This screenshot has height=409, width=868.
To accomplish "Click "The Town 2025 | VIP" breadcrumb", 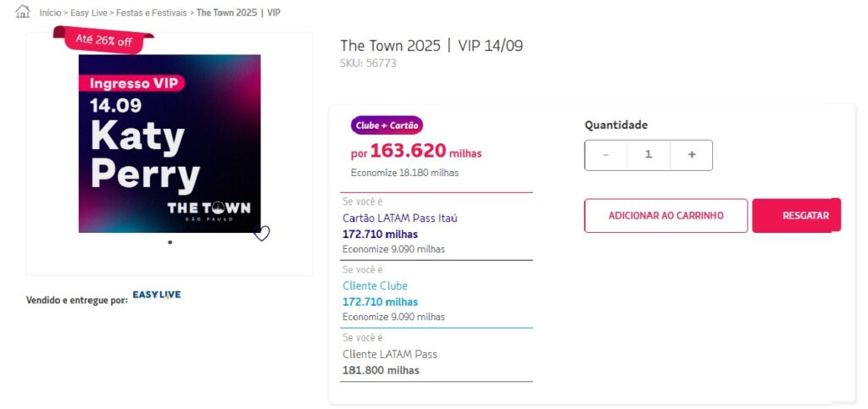I will (x=238, y=14).
